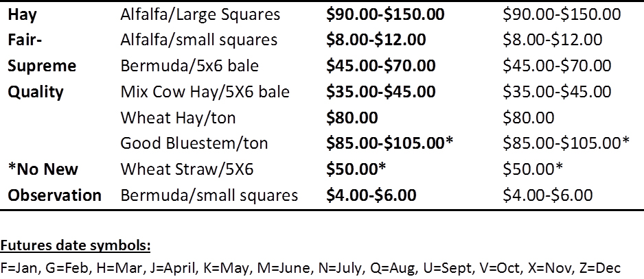Viewport: 644px width, 279px height.
Task: Select the Alfalfa/Large Squares row label
Action: (200, 15)
